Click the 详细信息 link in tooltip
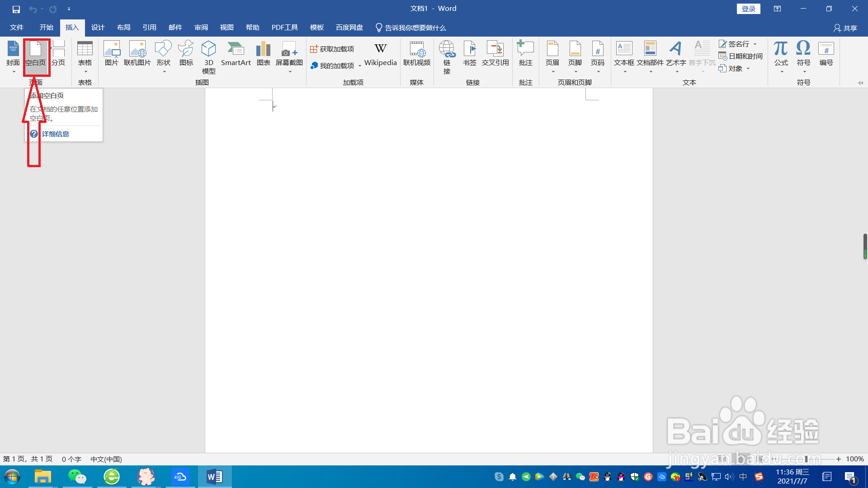The width and height of the screenshot is (868, 488). click(55, 134)
